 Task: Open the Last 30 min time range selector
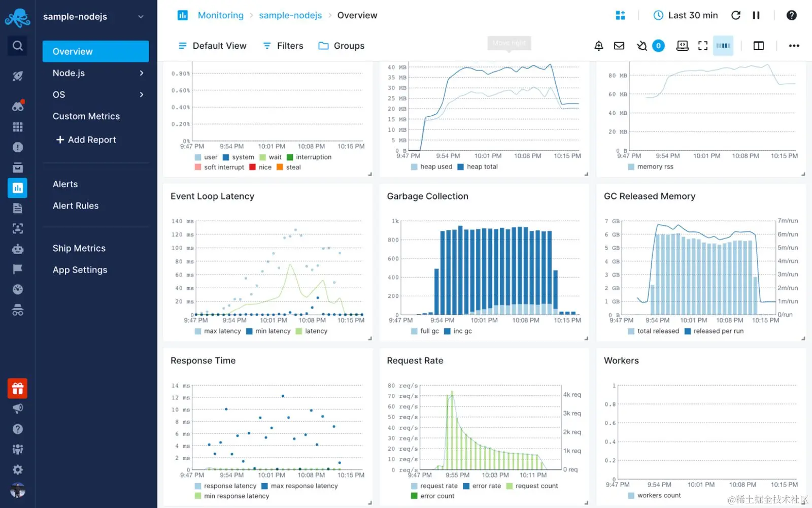(685, 15)
